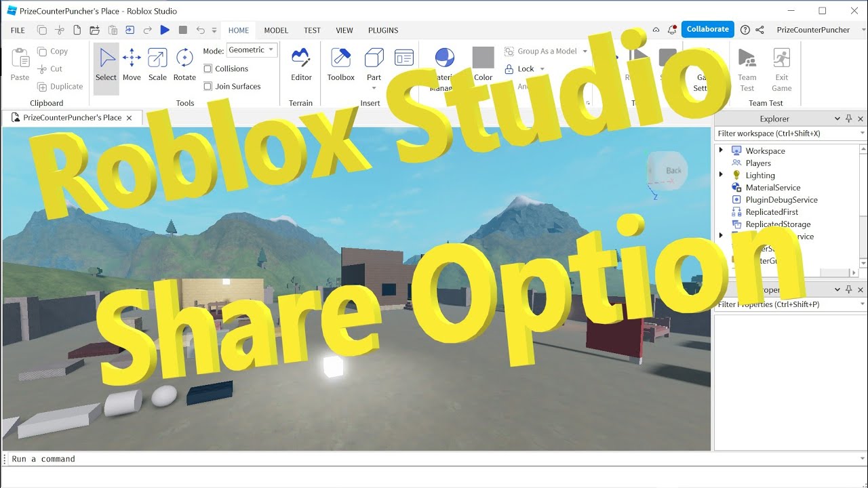Switch to the HOME tab

pos(239,30)
